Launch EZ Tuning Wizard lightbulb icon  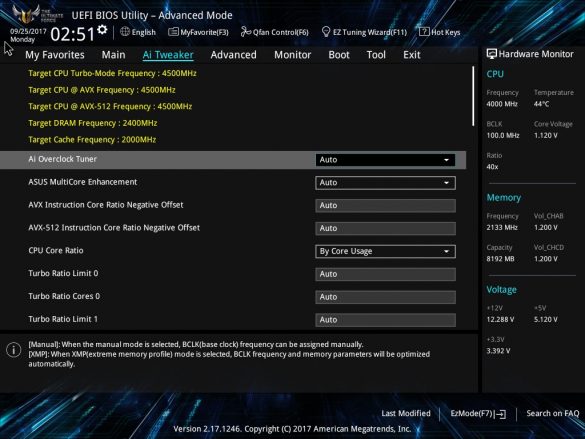[326, 32]
